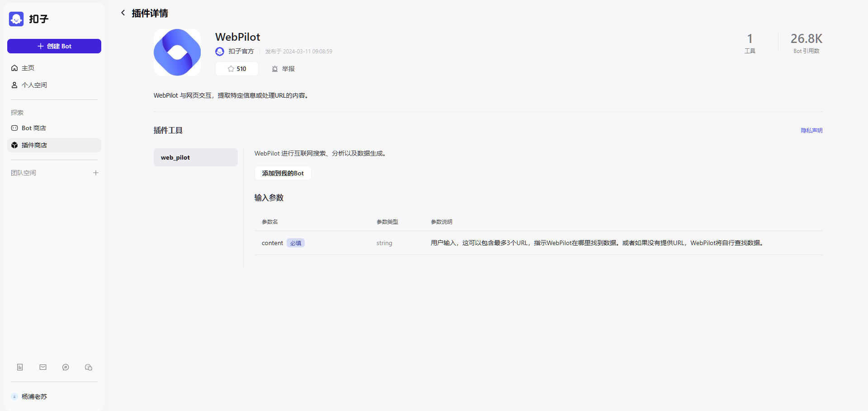This screenshot has width=868, height=411.
Task: Click the 输入参数 heading
Action: 269,198
